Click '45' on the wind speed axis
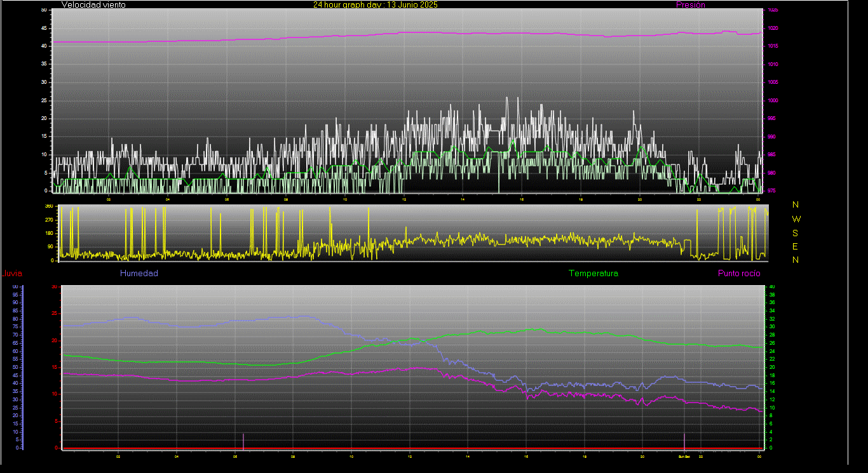 (x=44, y=29)
